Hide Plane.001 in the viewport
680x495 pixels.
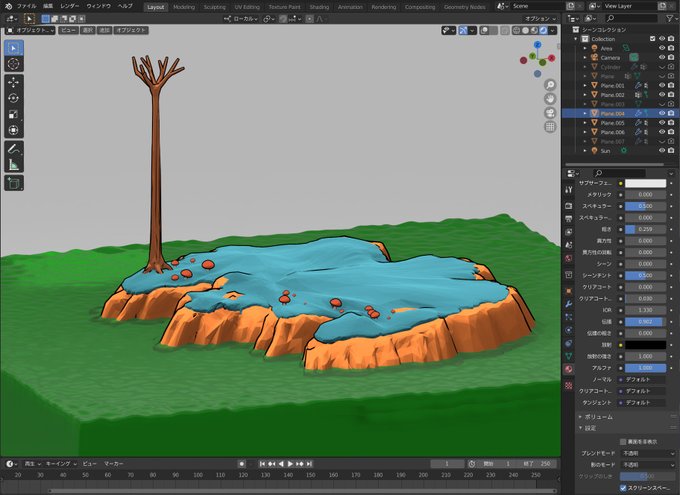(662, 85)
